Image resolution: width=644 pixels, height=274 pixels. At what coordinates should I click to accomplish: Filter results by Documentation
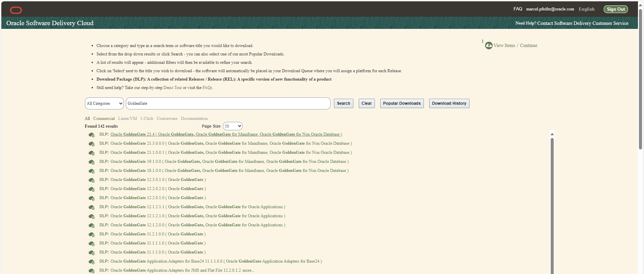coord(194,119)
